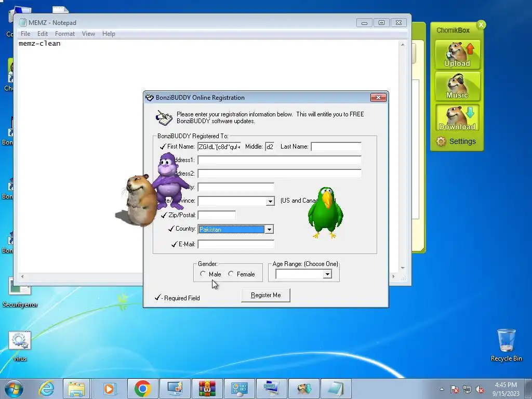Launch Google Chrome from taskbar
The height and width of the screenshot is (399, 532).
point(142,389)
